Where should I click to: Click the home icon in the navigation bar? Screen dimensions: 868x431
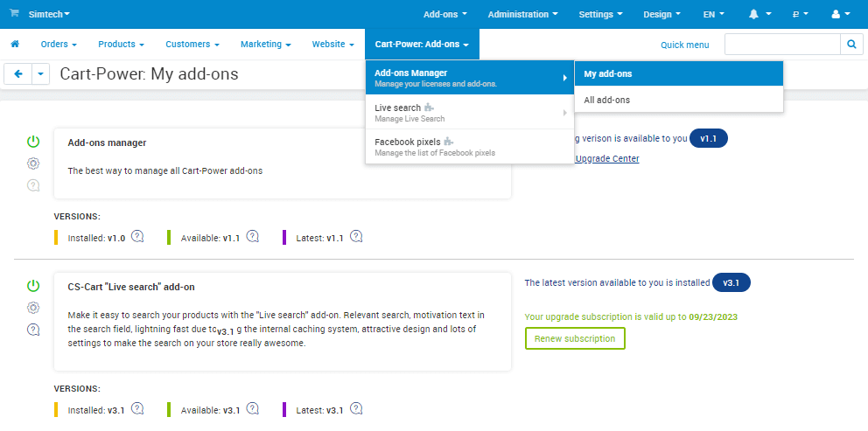click(15, 44)
